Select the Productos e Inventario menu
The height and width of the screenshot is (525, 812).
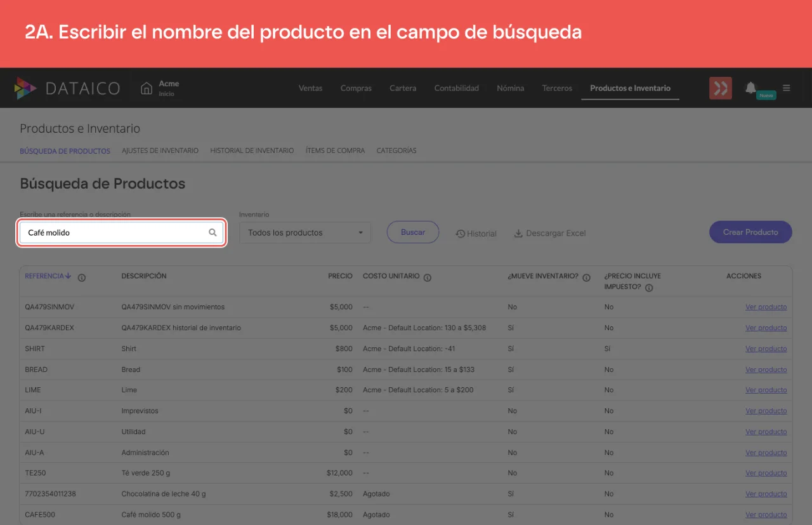tap(630, 88)
